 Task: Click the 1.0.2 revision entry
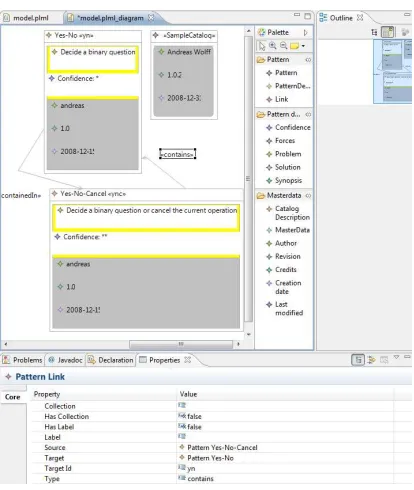[174, 75]
